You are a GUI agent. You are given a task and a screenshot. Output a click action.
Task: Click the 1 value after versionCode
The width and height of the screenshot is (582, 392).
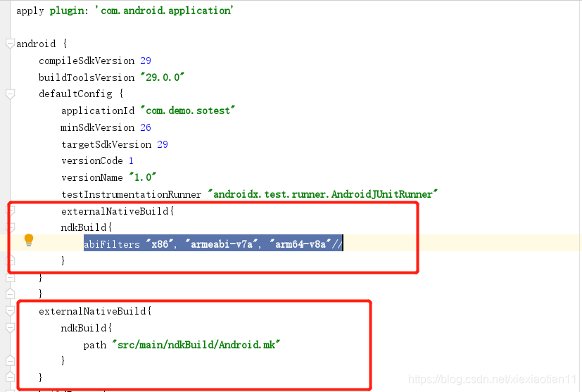click(131, 160)
